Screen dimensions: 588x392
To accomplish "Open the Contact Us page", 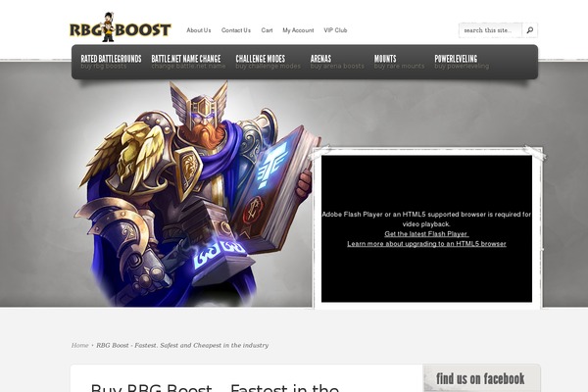I will [236, 30].
